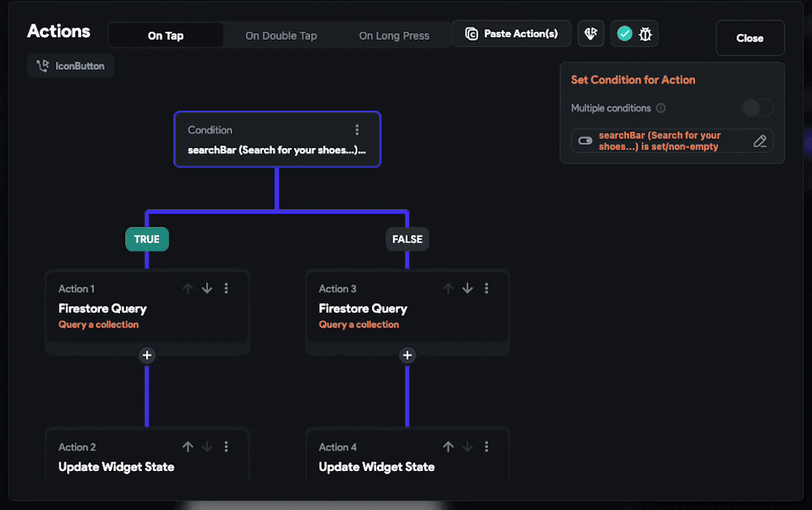Switch to the On Double Tap tab
Screen dimensions: 812x510
coord(281,35)
